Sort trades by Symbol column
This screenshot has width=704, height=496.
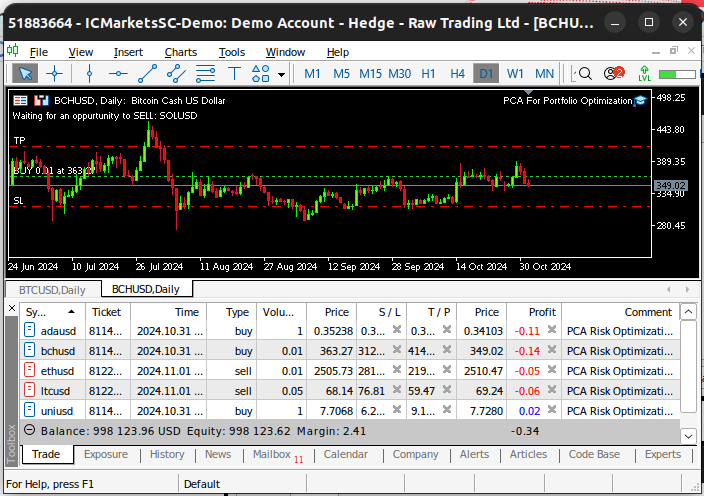pos(53,312)
